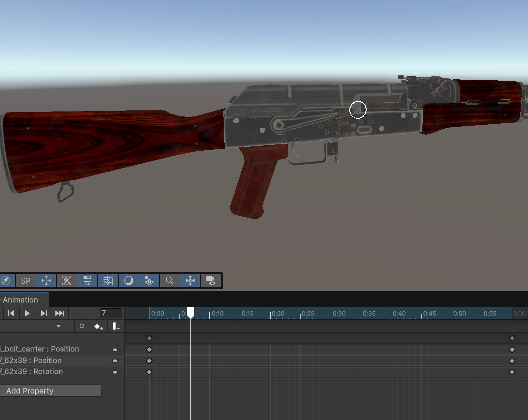528x420 pixels.
Task: Toggle the camera with eye icon
Action: pos(211,281)
